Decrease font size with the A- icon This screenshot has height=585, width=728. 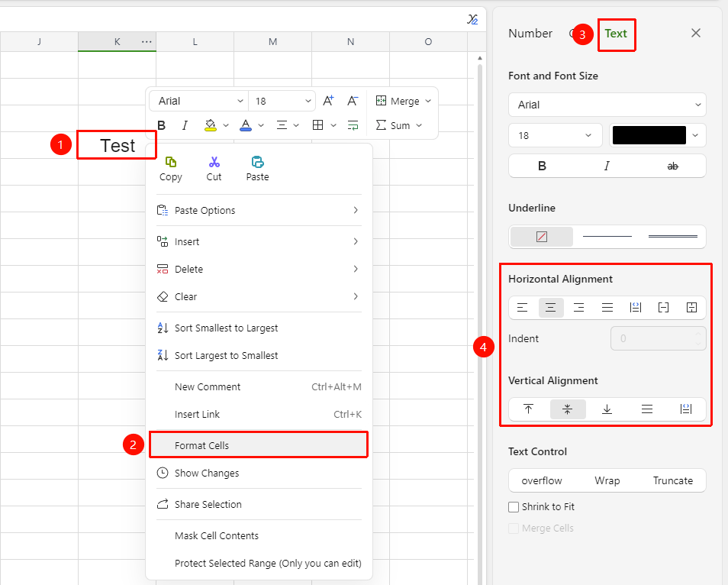(353, 101)
